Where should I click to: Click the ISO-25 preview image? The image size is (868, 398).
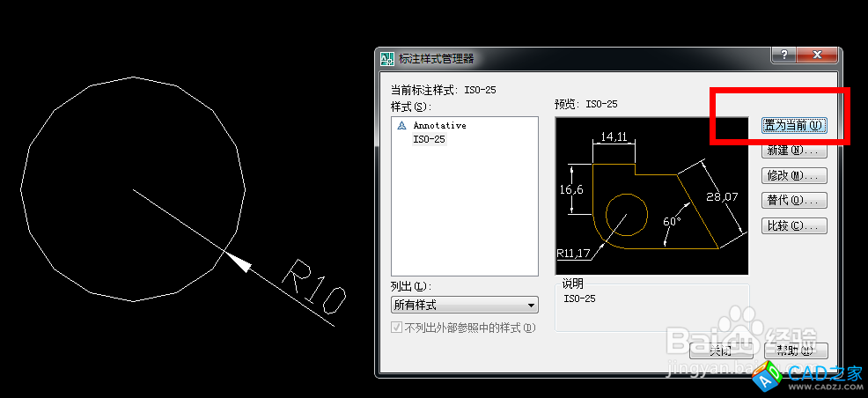(651, 195)
